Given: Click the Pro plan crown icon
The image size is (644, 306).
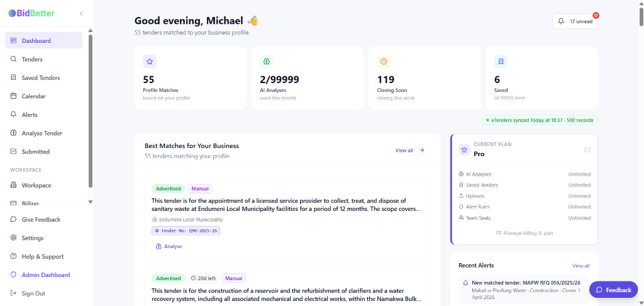Looking at the screenshot, I should (x=465, y=150).
